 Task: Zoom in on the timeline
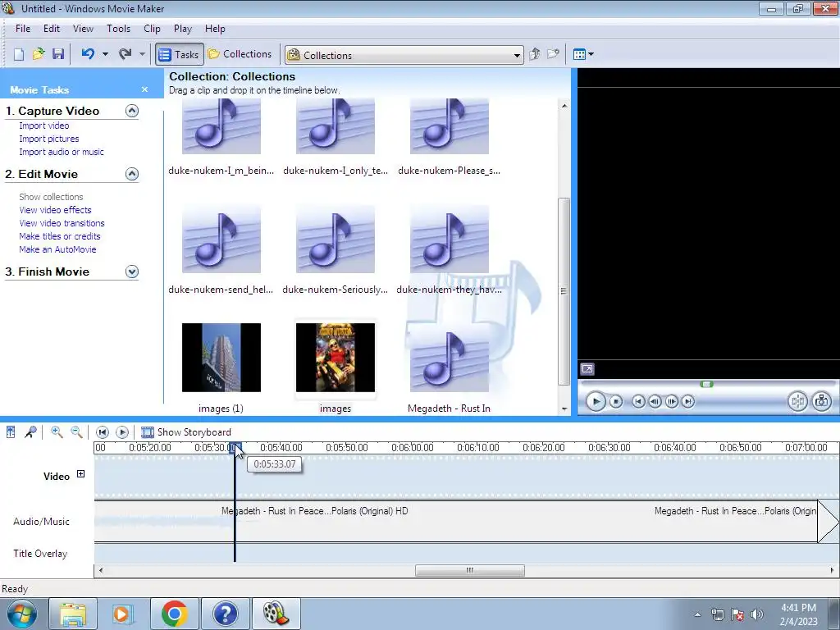[x=57, y=431]
